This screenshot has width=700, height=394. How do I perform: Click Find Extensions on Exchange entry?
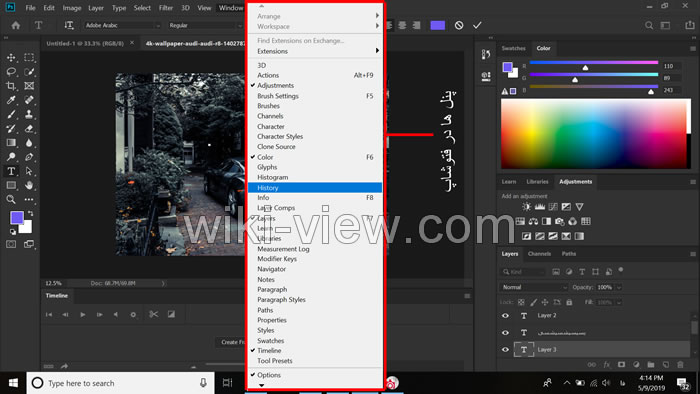315,41
